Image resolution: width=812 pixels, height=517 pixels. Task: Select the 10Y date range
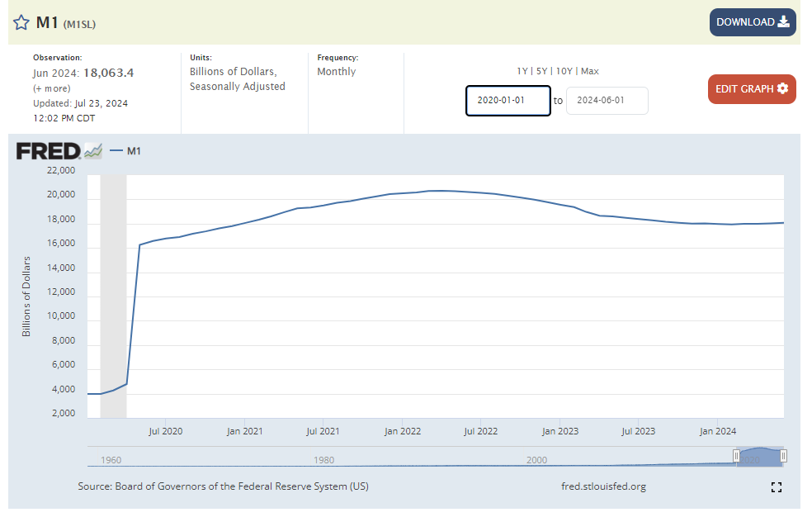[x=564, y=71]
